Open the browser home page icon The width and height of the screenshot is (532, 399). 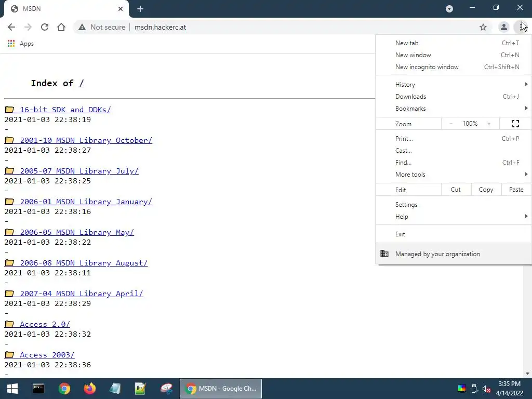point(61,27)
